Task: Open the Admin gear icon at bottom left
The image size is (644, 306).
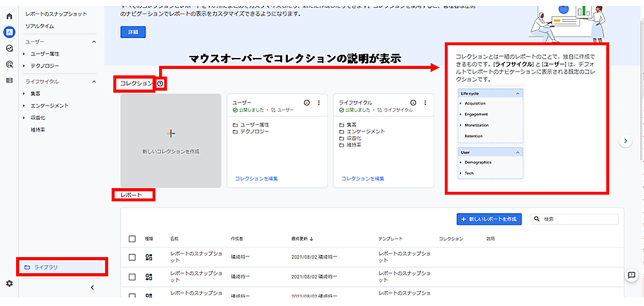Action: 9,283
